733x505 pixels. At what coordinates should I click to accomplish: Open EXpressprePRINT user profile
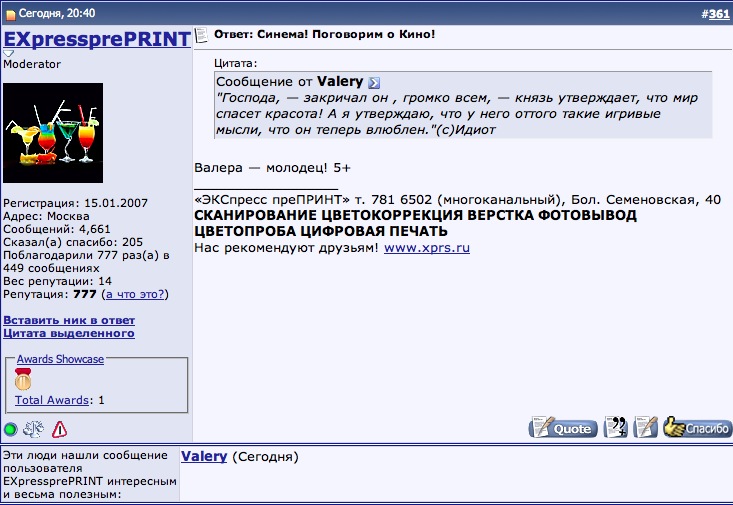(96, 40)
